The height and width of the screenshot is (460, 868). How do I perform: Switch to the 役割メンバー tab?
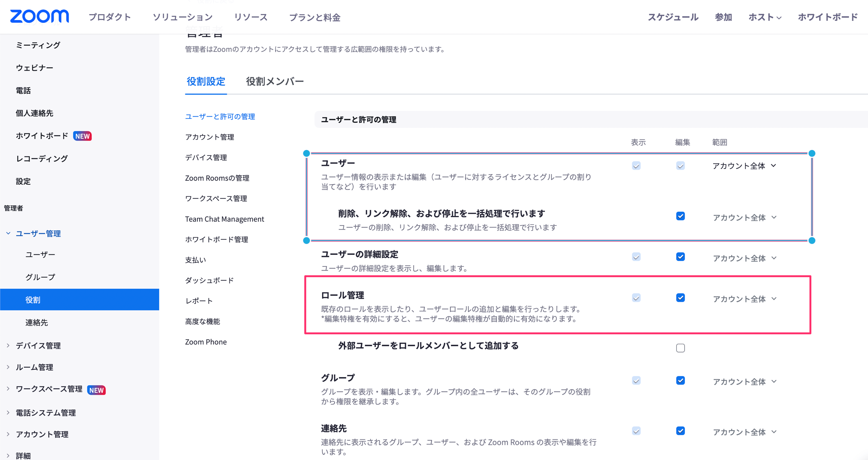point(275,82)
